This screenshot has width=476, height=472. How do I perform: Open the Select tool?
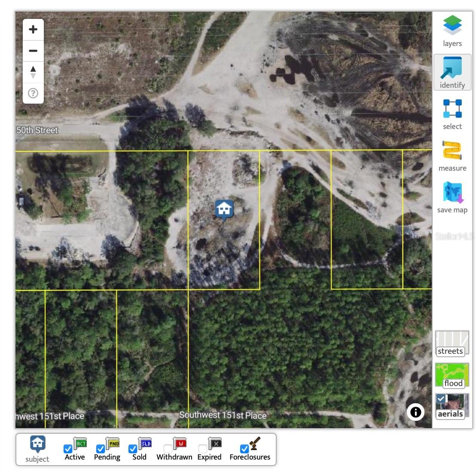tap(452, 111)
